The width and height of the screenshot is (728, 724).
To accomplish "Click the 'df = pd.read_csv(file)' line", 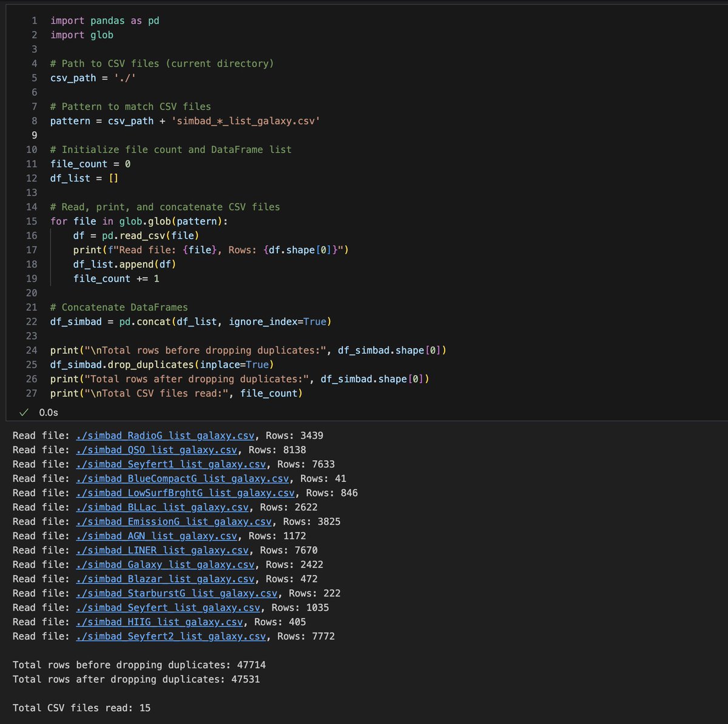I will coord(136,235).
